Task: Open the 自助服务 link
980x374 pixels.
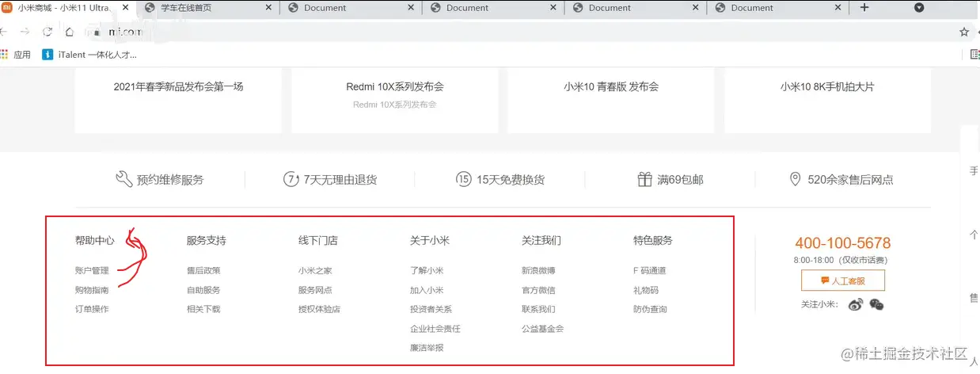Action: tap(203, 290)
